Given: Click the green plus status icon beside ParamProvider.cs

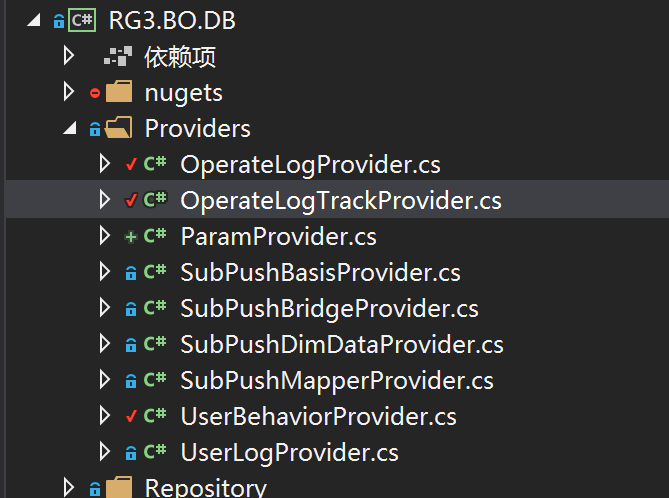Looking at the screenshot, I should [x=131, y=236].
